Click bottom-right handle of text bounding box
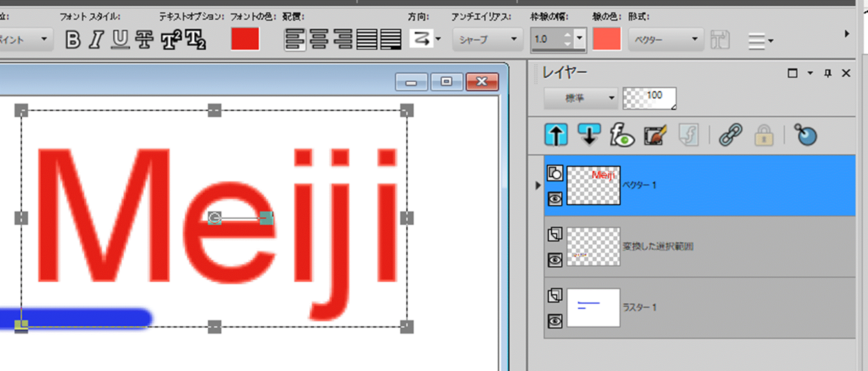 coord(407,326)
